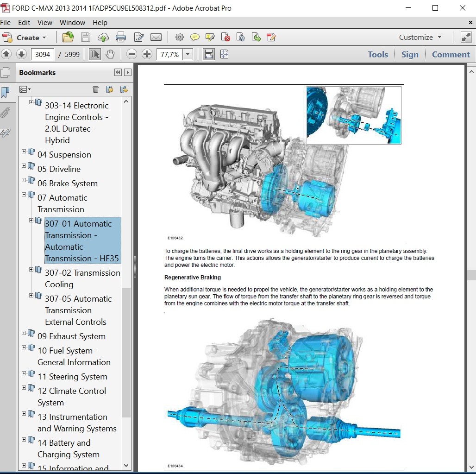
Task: Delete selected bookmark trash icon
Action: click(95, 89)
